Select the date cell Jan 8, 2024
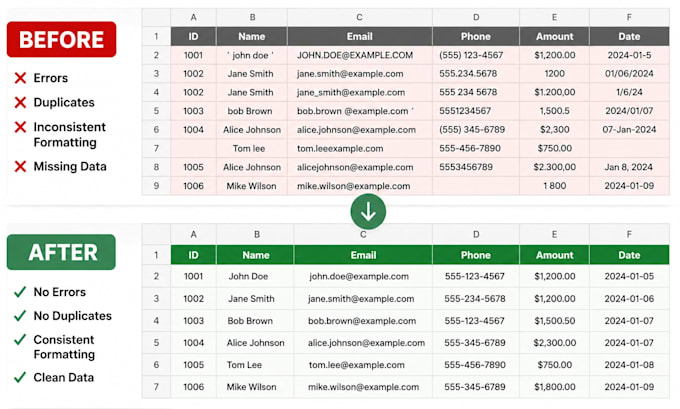Viewport: 680px width, 409px height. (x=629, y=167)
